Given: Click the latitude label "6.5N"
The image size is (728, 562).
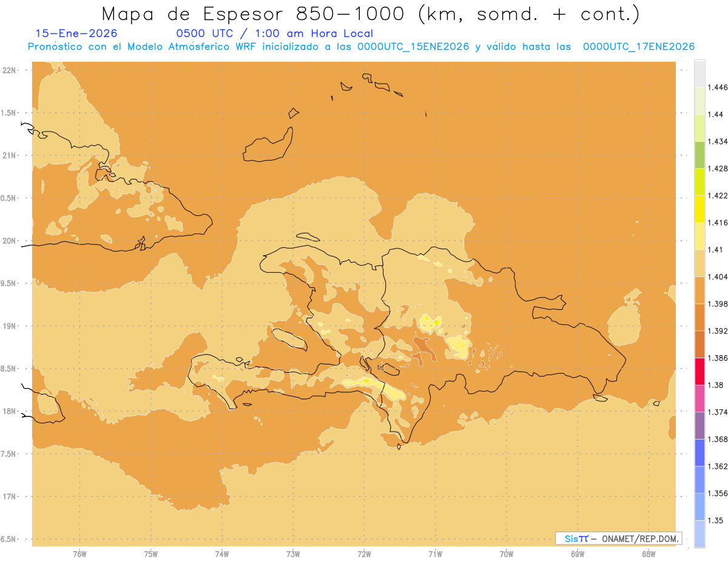Looking at the screenshot, I should click(9, 539).
